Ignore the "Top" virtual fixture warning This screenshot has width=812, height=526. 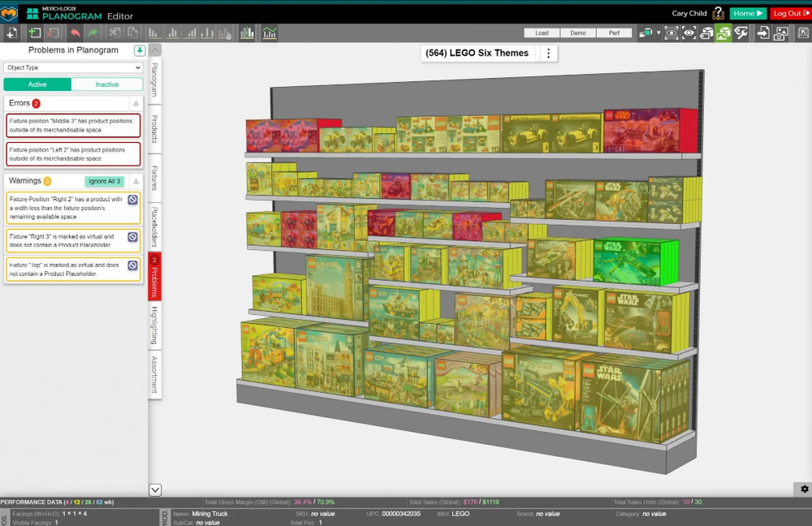click(x=132, y=265)
